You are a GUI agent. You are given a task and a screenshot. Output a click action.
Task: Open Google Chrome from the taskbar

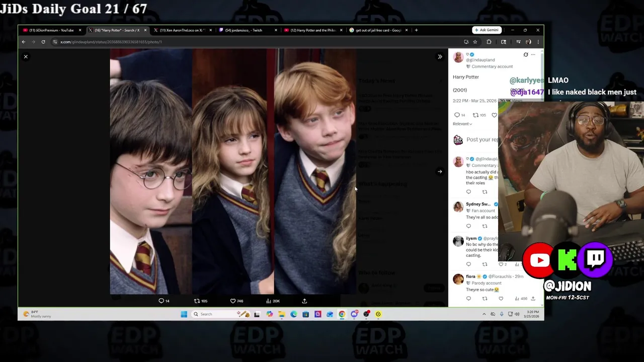(342, 314)
